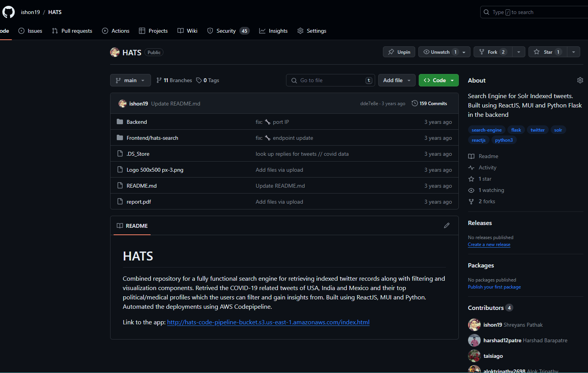Open the Wiki tab
588x373 pixels.
[x=188, y=31]
